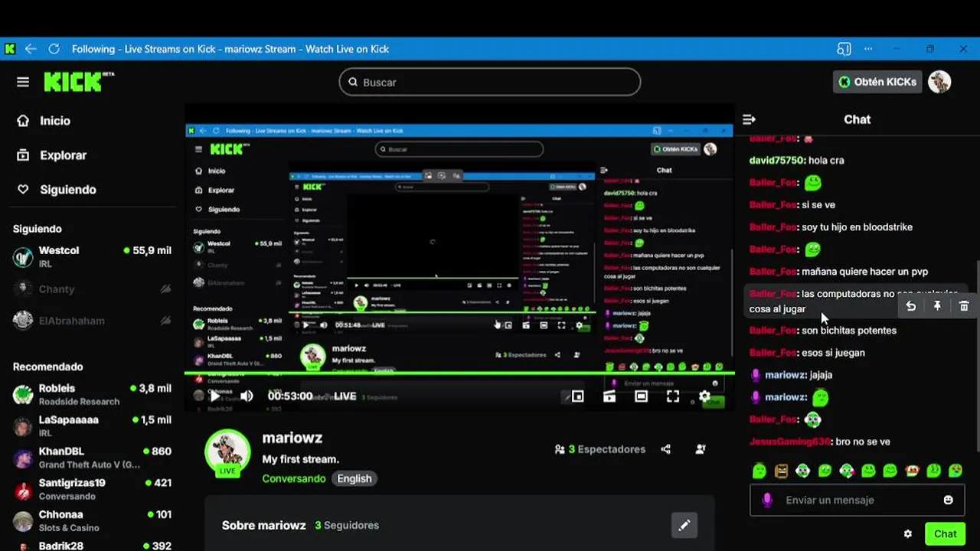Reload the page from the title bar

54,49
